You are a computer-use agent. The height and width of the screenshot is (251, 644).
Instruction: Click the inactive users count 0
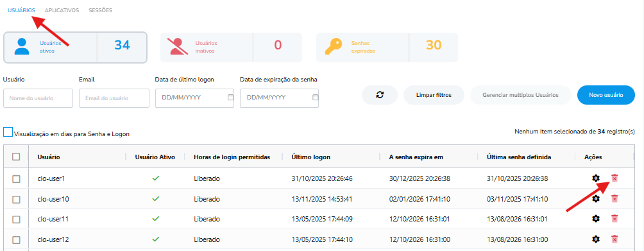click(x=278, y=45)
